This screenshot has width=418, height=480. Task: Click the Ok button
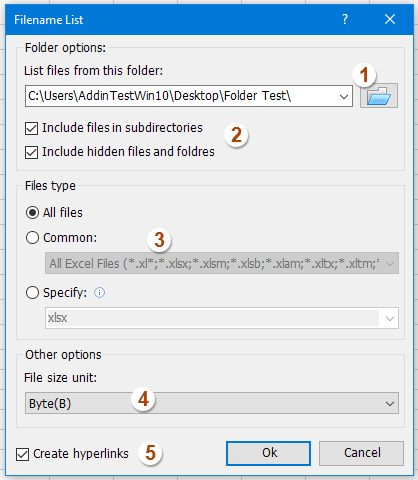[x=268, y=453]
